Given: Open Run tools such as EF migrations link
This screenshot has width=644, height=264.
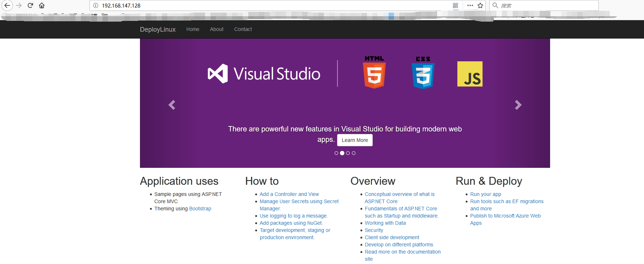Looking at the screenshot, I should click(x=507, y=205).
